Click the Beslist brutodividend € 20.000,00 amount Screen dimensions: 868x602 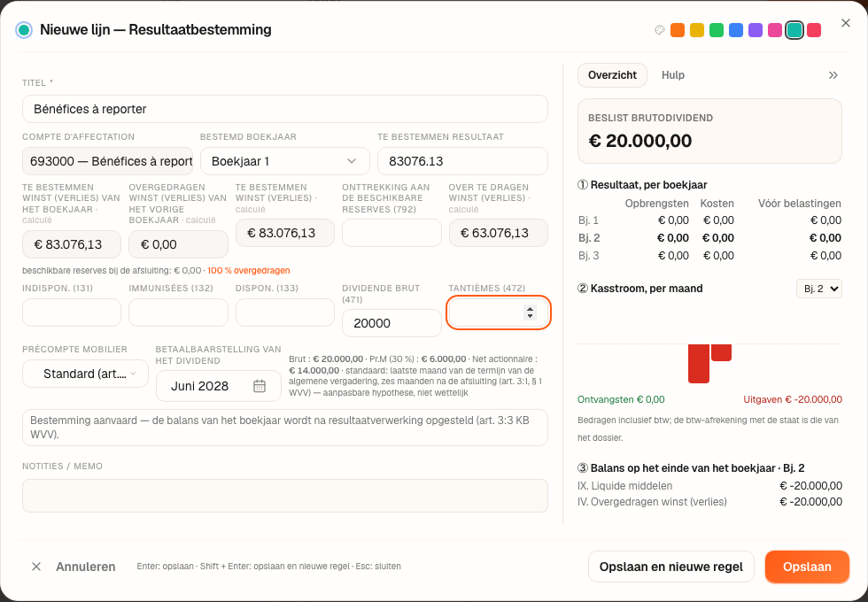click(639, 141)
